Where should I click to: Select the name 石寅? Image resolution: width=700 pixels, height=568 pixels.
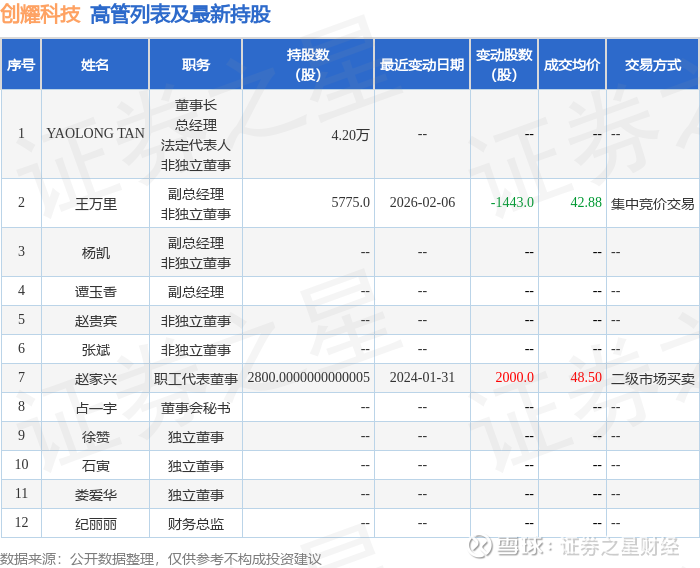pyautogui.click(x=96, y=466)
